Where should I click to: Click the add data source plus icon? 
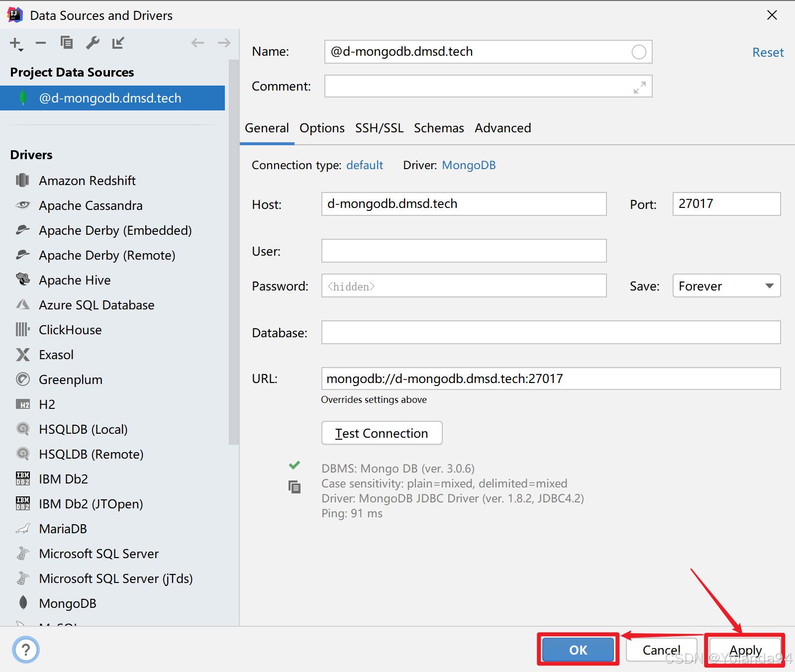(16, 44)
